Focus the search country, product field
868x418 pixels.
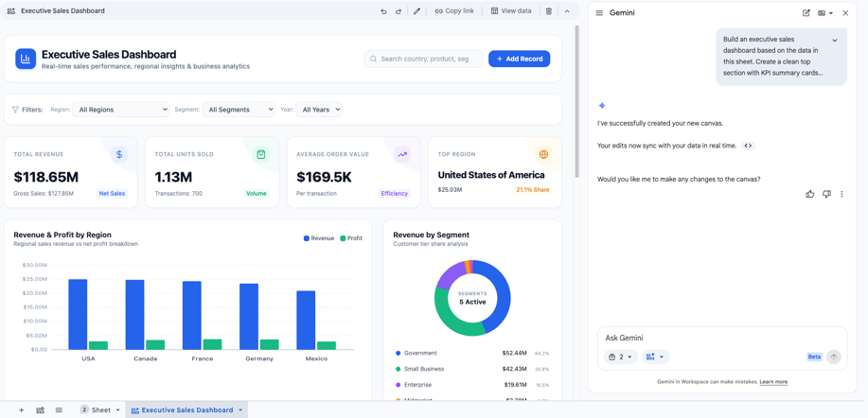[x=423, y=59]
